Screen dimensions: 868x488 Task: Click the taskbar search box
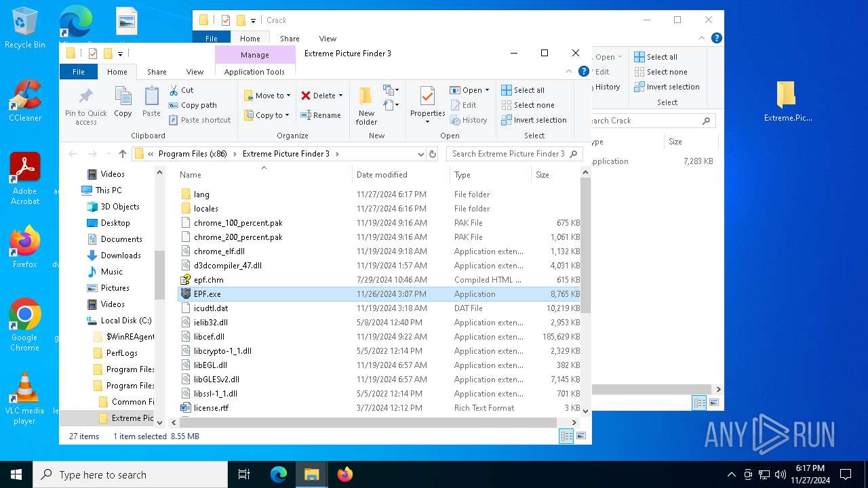[x=130, y=474]
